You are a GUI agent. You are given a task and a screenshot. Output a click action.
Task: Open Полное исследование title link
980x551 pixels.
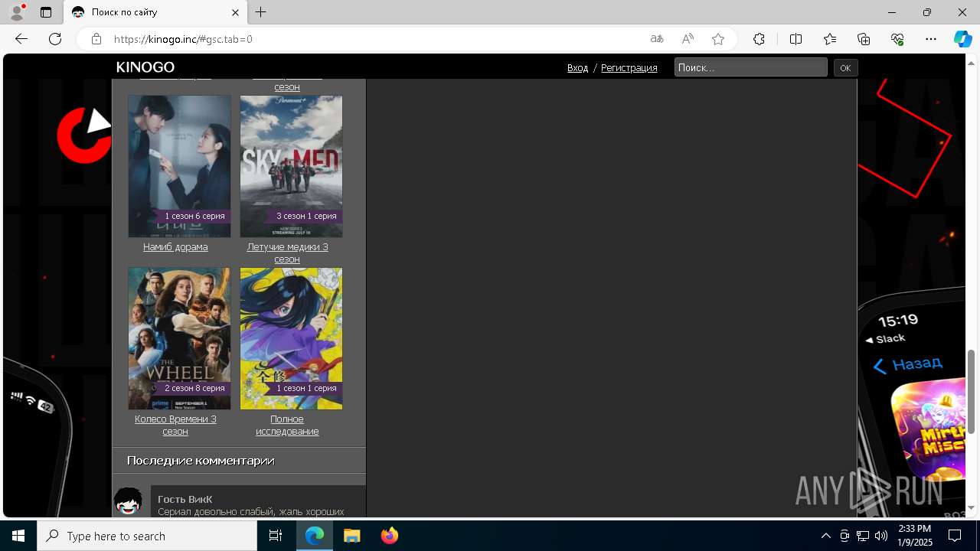click(x=287, y=425)
